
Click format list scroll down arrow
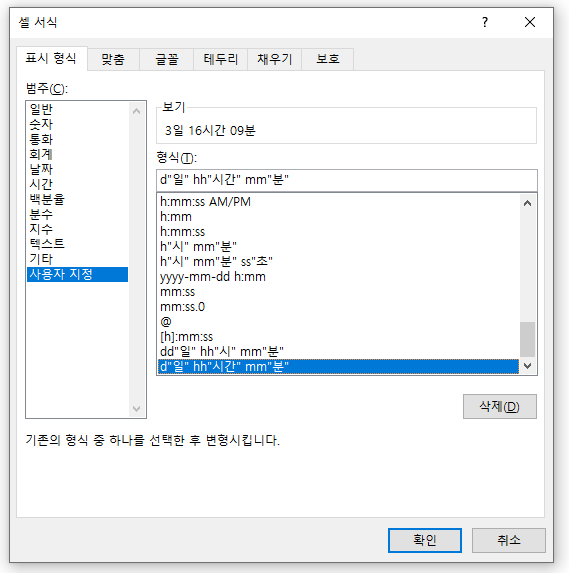527,365
